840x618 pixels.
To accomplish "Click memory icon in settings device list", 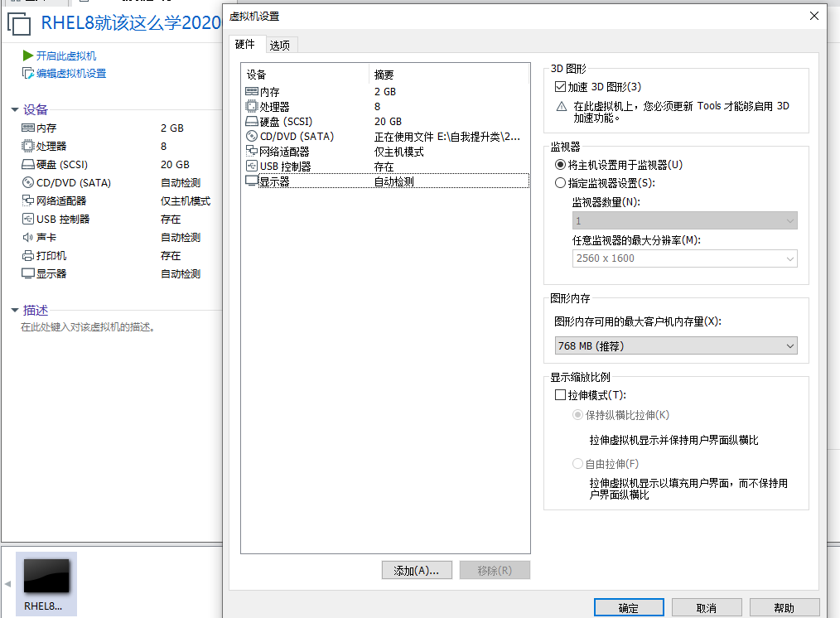I will point(252,91).
